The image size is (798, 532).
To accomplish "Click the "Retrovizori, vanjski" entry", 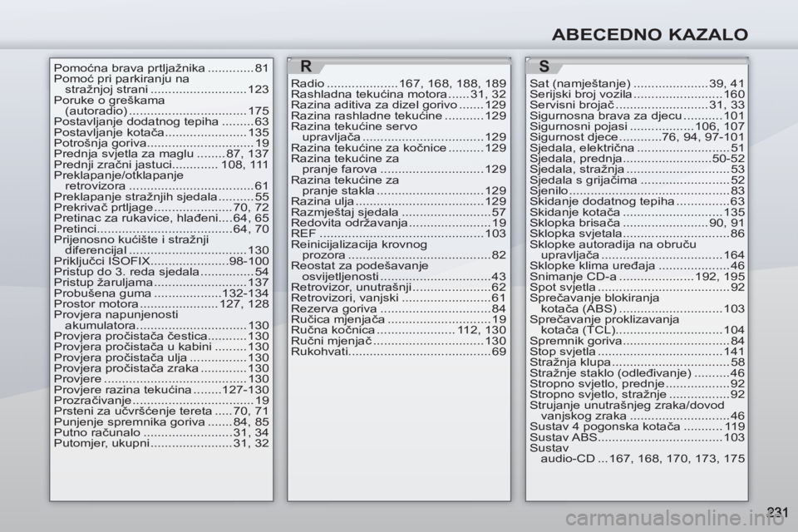I will pyautogui.click(x=398, y=298).
